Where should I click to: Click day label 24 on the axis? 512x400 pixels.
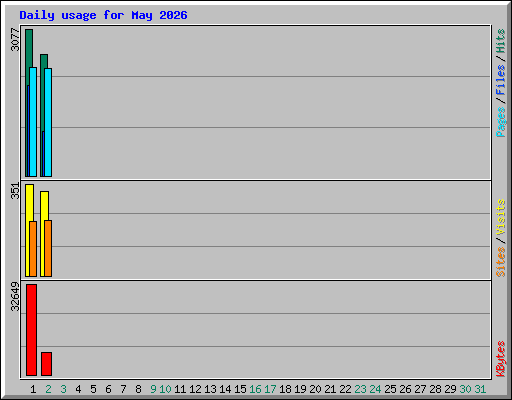(375, 389)
